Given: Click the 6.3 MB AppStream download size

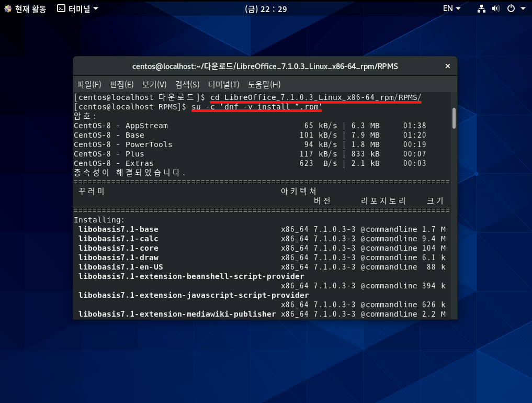Looking at the screenshot, I should click(x=366, y=126).
